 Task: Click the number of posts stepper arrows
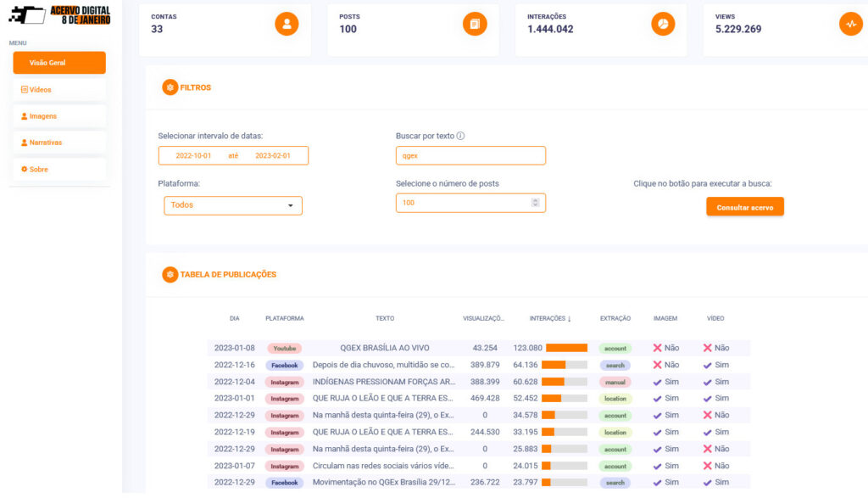535,203
